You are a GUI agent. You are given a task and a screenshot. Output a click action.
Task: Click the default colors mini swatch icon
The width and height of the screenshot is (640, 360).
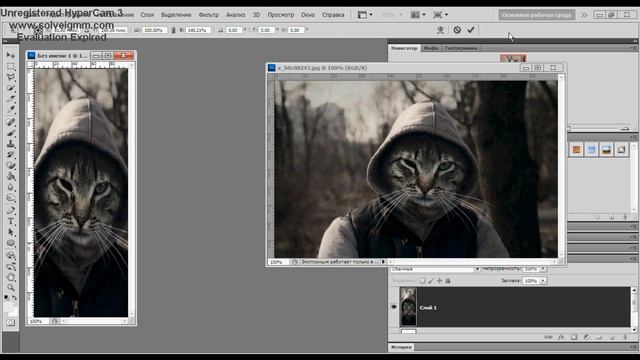[6, 298]
